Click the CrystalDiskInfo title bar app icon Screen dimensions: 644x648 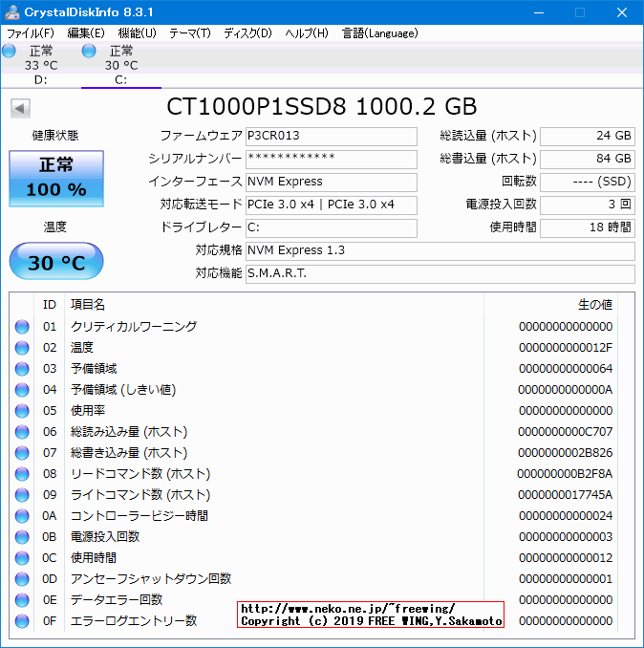(x=12, y=12)
